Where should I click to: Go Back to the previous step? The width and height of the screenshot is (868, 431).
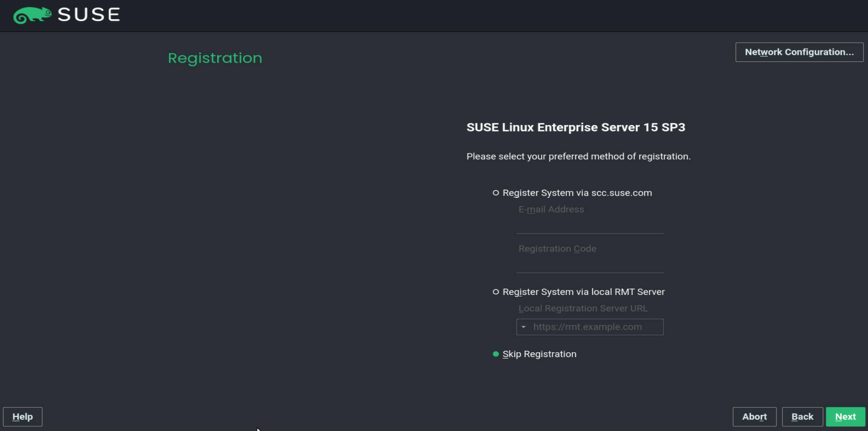pyautogui.click(x=802, y=417)
